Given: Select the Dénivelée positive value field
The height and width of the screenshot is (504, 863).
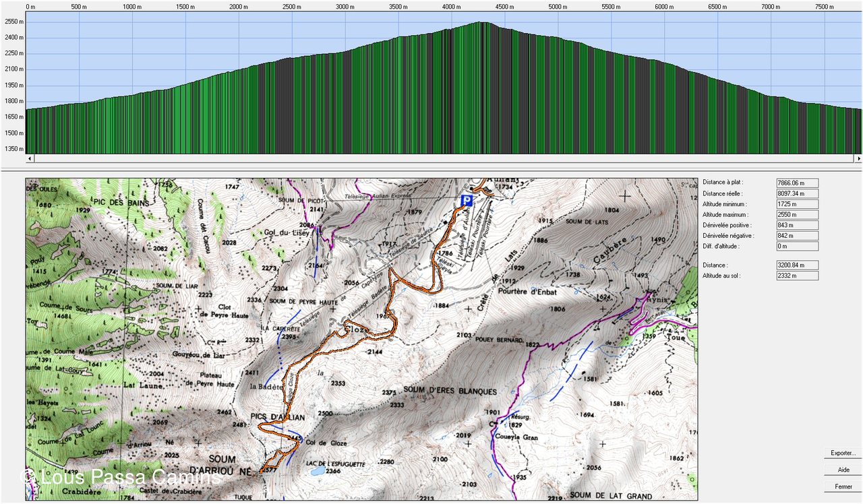Looking at the screenshot, I should 797,226.
